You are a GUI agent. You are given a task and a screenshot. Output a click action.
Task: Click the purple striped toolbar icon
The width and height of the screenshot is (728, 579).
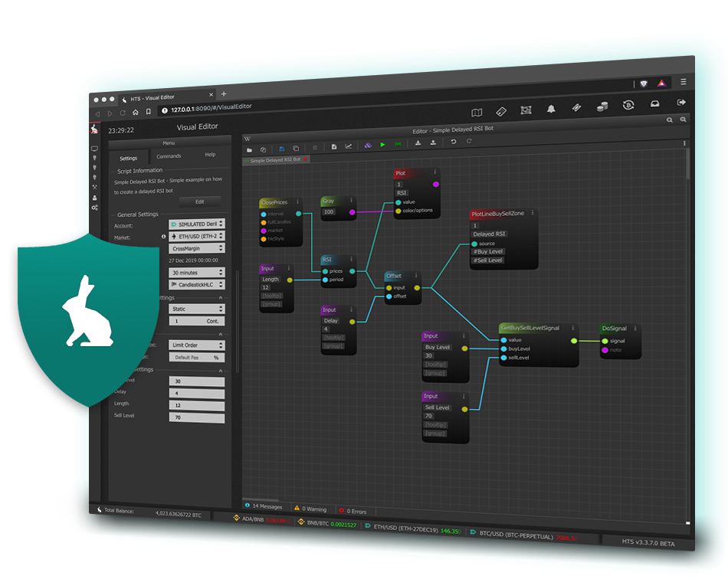(x=368, y=146)
